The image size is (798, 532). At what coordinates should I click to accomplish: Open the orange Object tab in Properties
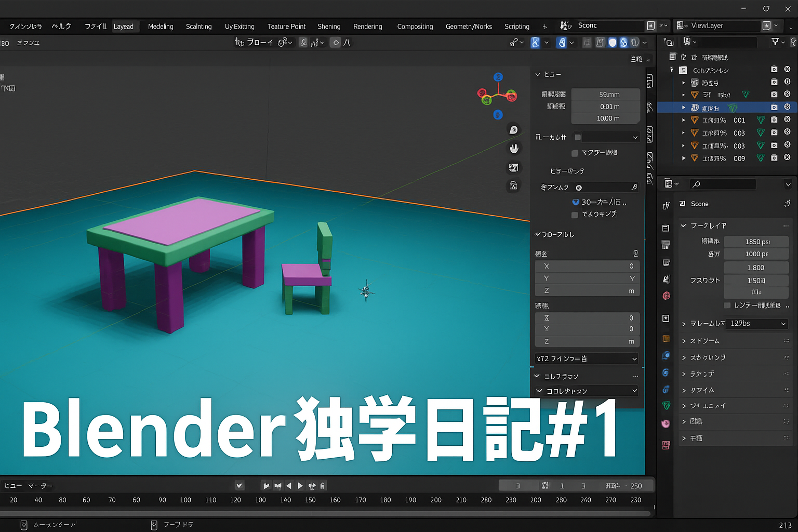click(x=666, y=339)
